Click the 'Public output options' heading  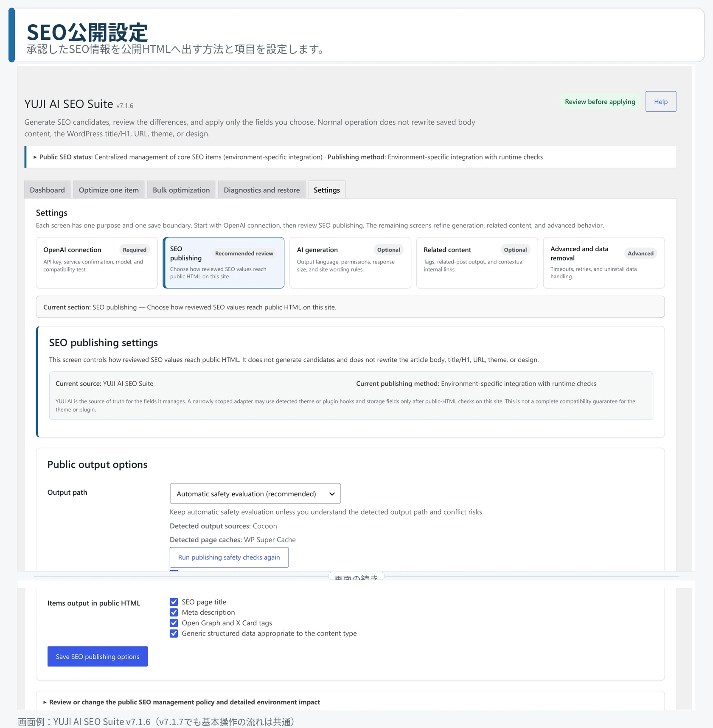97,465
